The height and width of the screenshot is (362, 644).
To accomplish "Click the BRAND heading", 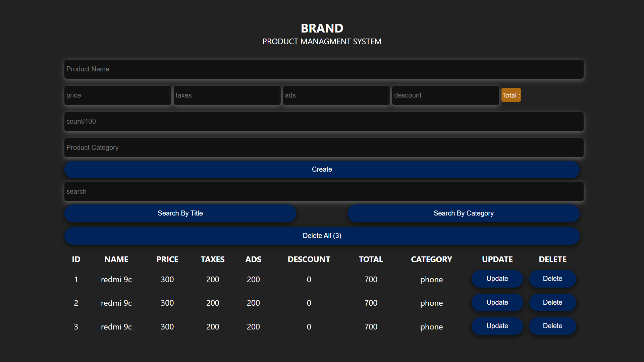I will 322,28.
